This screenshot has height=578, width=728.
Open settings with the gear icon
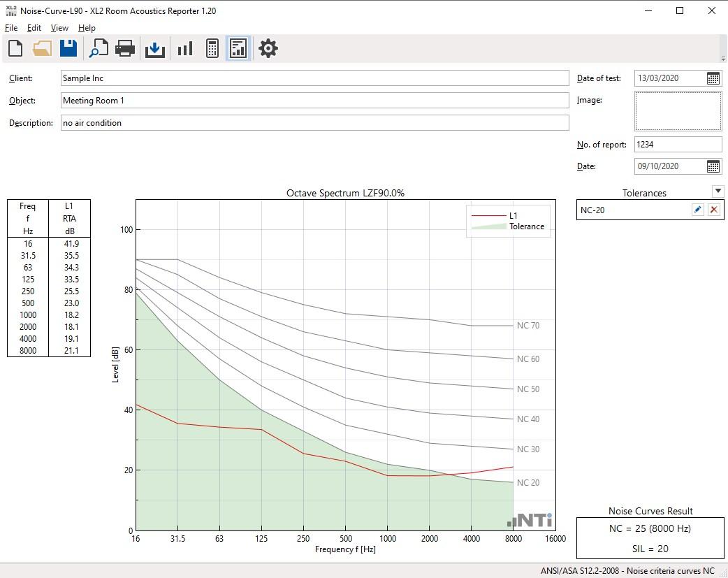pos(268,48)
